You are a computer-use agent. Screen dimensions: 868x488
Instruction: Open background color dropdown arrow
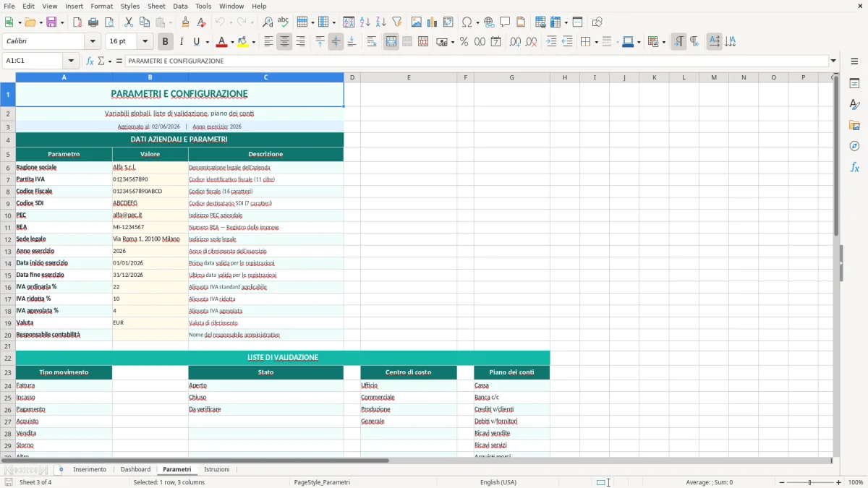[253, 42]
